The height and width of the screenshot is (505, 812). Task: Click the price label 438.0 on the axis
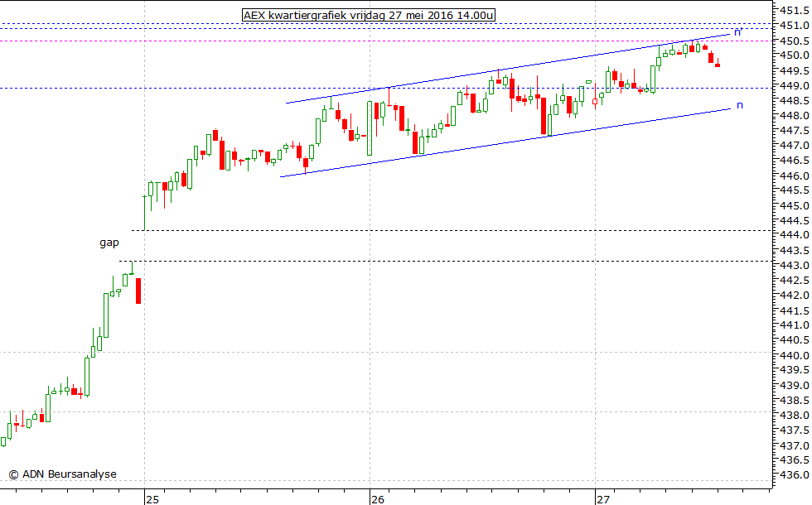795,416
